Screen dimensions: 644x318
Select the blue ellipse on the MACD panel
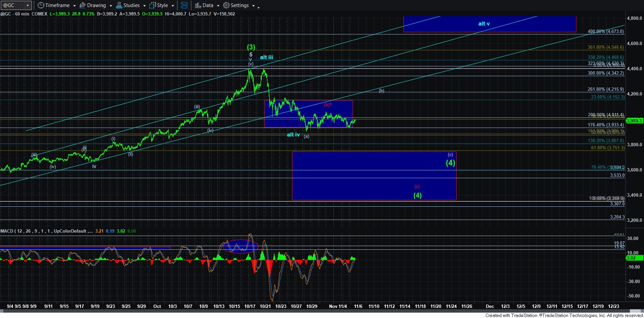pos(240,246)
